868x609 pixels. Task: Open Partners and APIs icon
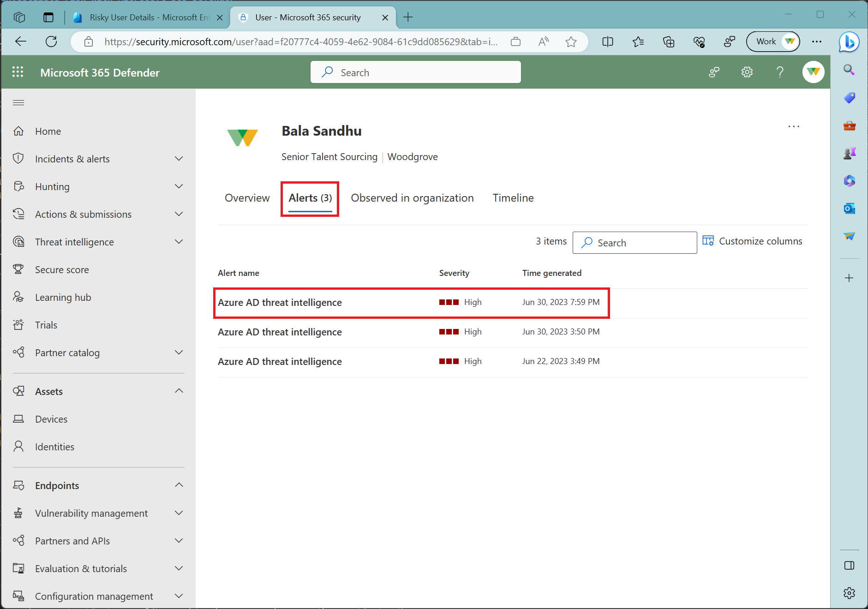tap(18, 541)
